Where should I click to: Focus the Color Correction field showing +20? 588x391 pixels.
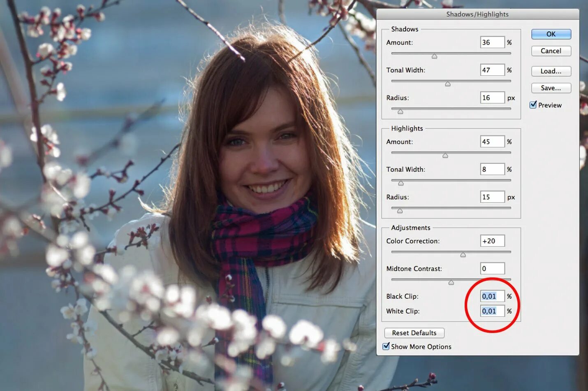[492, 241]
